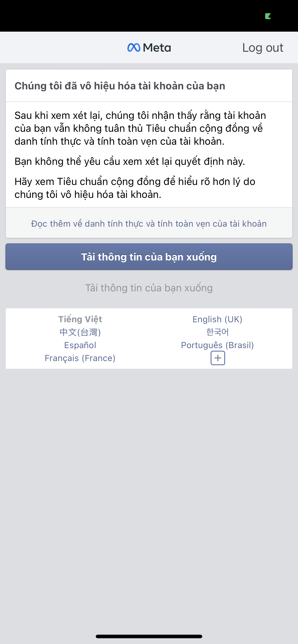Viewport: 298px width, 644px height.
Task: Switch to Français (France)
Action: pos(80,358)
